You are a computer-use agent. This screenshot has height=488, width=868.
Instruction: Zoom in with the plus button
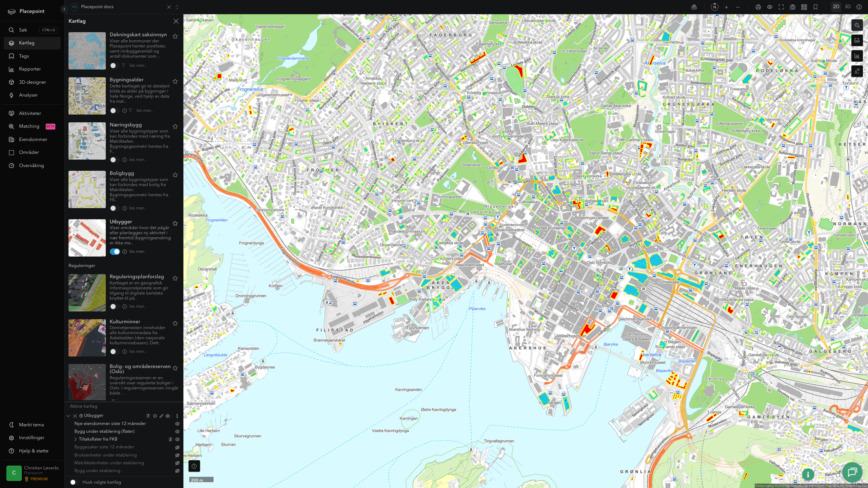click(726, 7)
